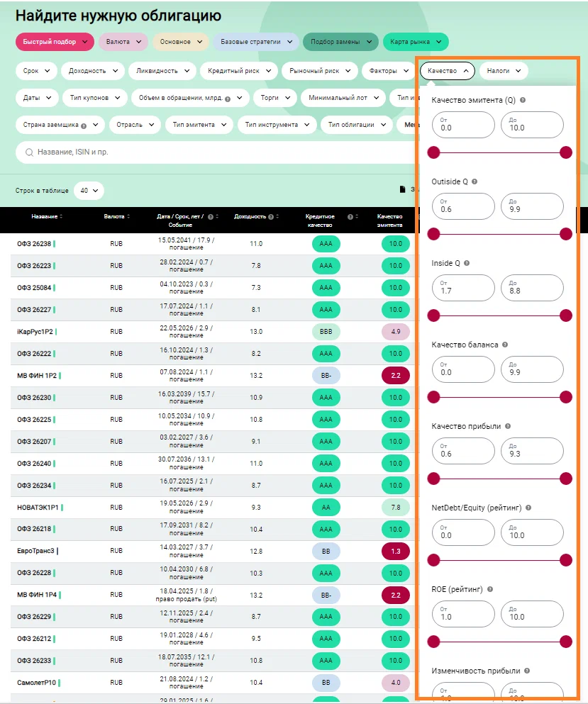Click help icon in Кредитное качество header
This screenshot has height=704, width=588.
pyautogui.click(x=350, y=216)
